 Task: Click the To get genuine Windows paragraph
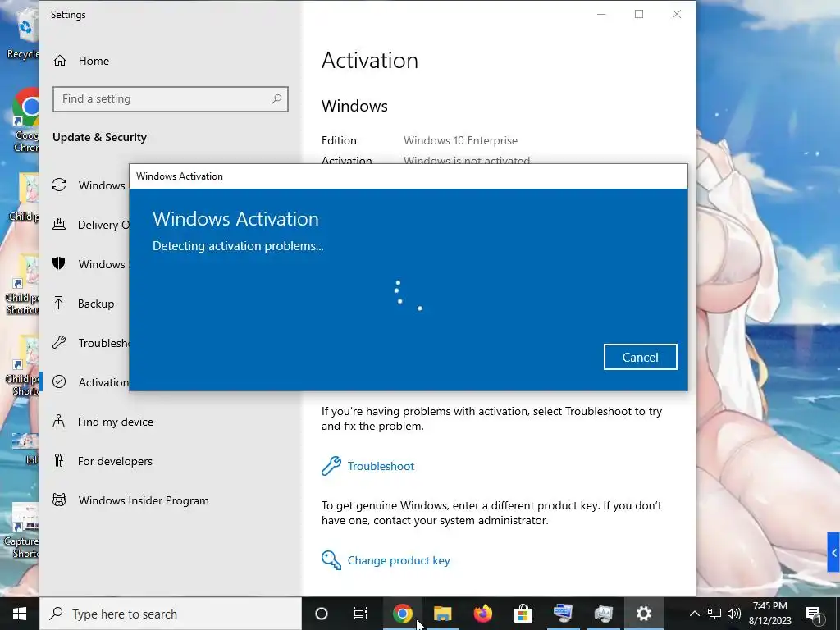tap(491, 513)
